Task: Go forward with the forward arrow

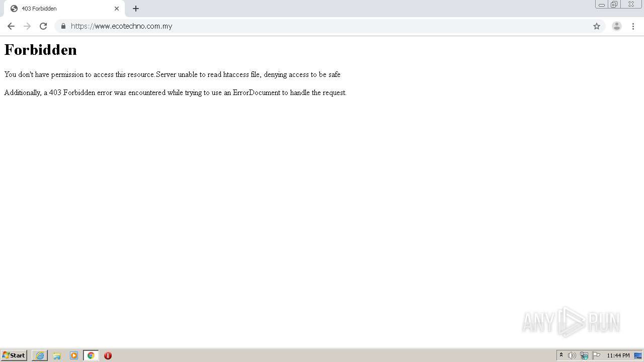Action: pos(27,26)
